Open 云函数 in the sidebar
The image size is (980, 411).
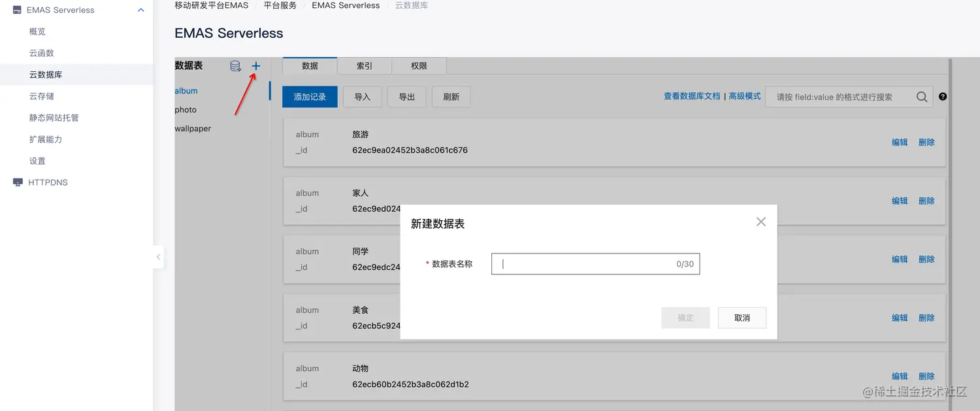pyautogui.click(x=41, y=53)
